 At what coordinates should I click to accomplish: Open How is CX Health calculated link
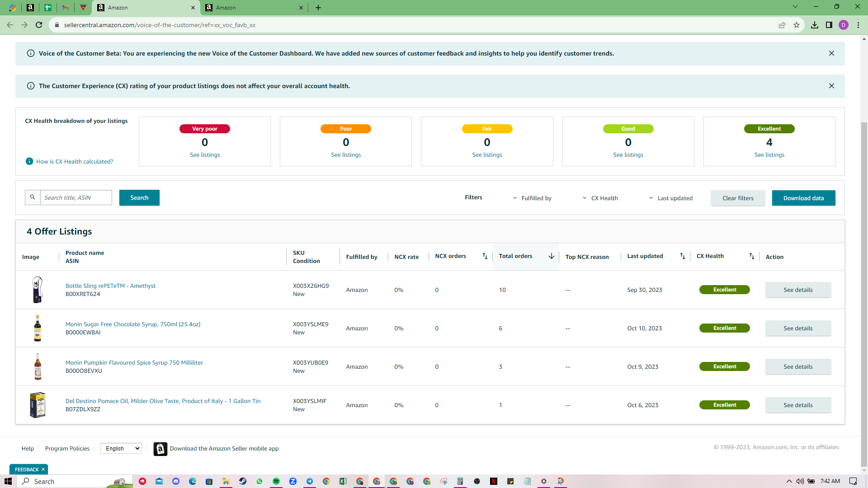pos(75,161)
